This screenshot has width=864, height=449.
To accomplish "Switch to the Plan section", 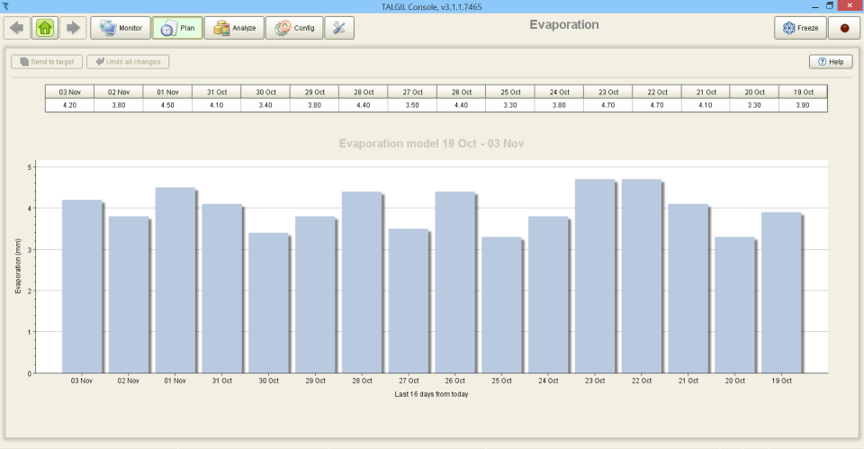I will tap(178, 28).
